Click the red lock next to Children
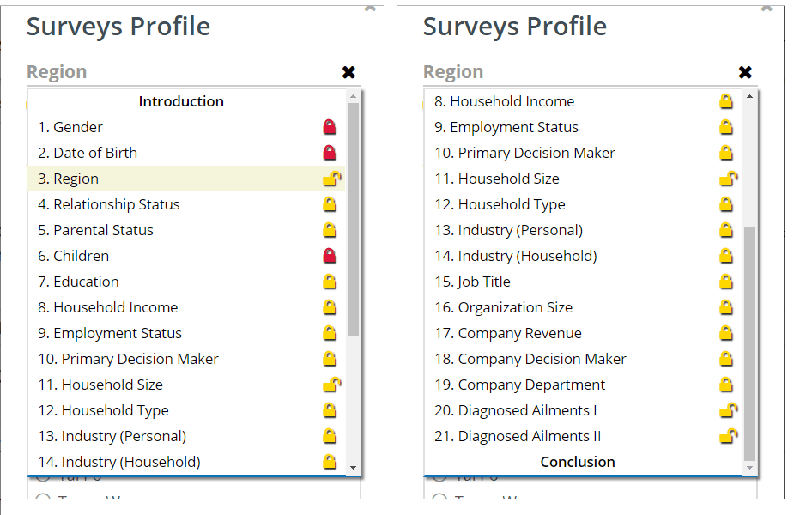Viewport: 812px width, 515px height. tap(330, 257)
